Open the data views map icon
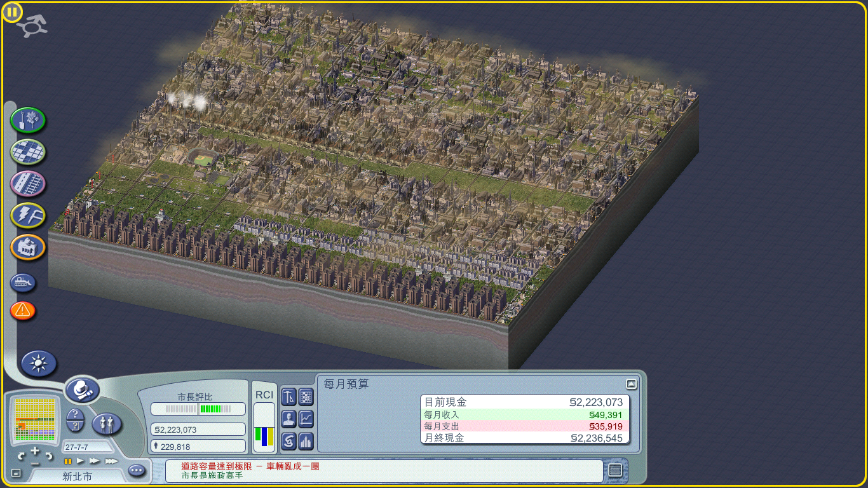868x488 pixels. coord(306,397)
